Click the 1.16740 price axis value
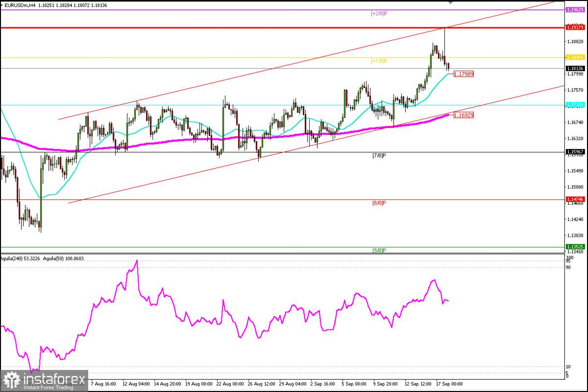This screenshot has width=588, height=392. [x=576, y=122]
